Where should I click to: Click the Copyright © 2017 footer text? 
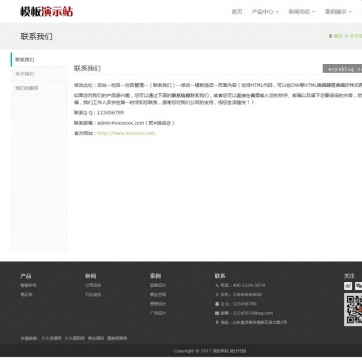[x=210, y=351]
